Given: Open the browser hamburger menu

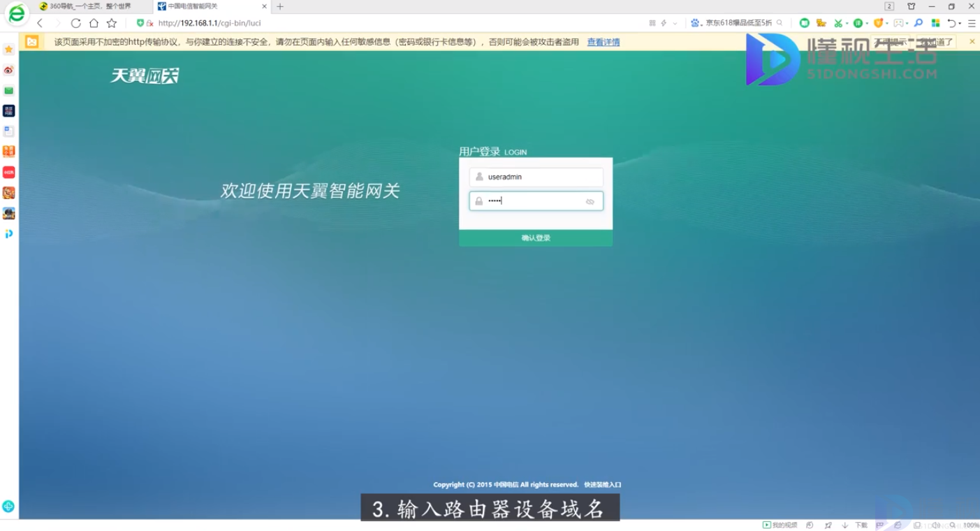Looking at the screenshot, I should [972, 23].
